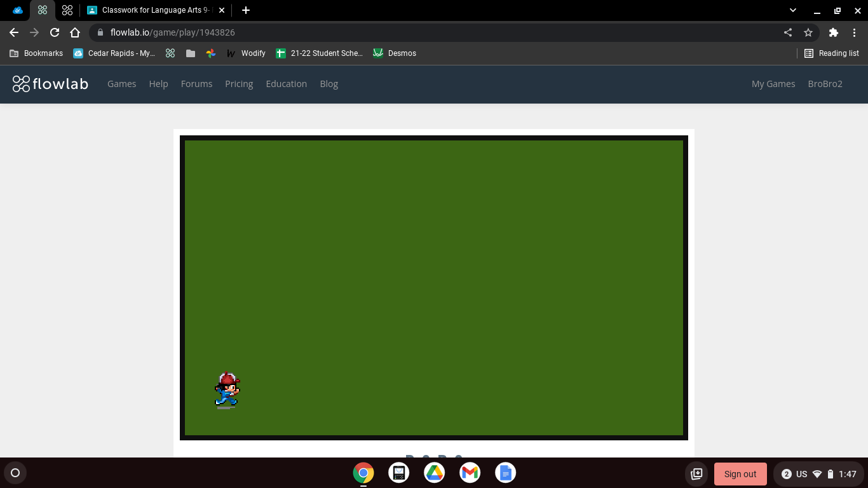
Task: Click the Sign out button
Action: [740, 474]
